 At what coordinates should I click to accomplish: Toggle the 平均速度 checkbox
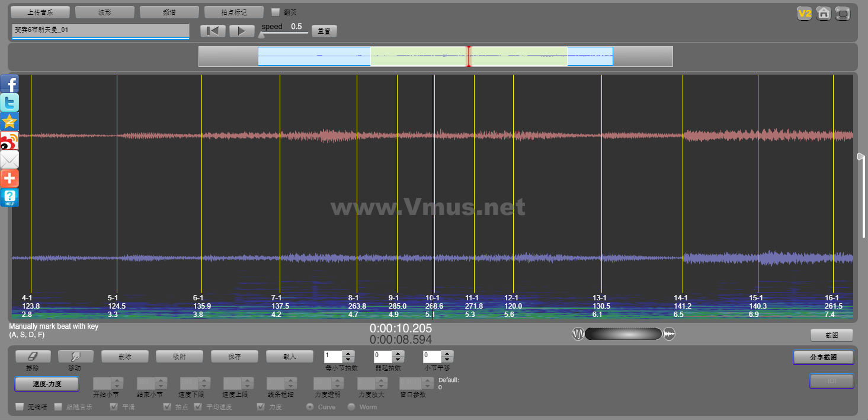tap(198, 407)
